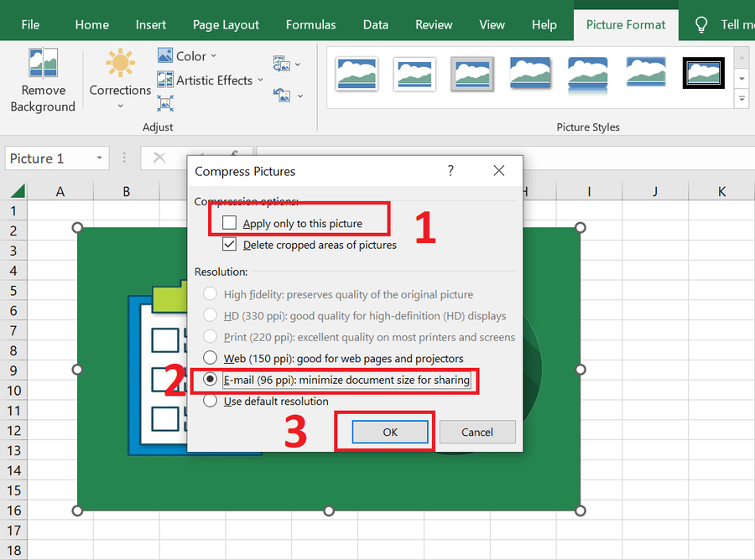Click Cancel in Compress Pictures dialog
Image resolution: width=755 pixels, height=560 pixels.
coord(477,432)
